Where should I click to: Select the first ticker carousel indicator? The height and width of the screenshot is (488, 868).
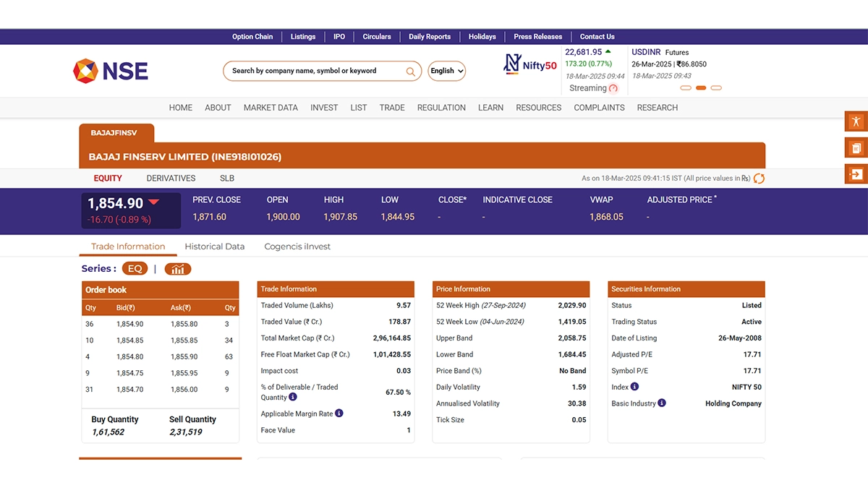tap(686, 88)
